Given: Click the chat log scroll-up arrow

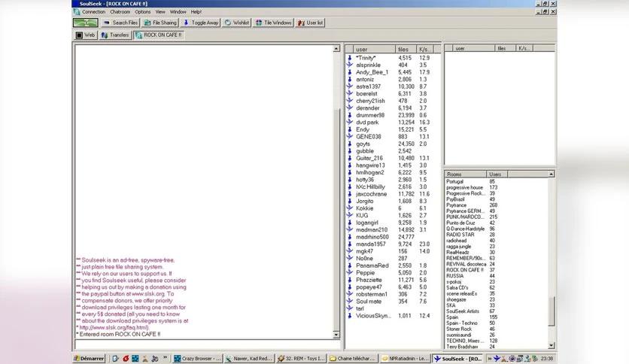Looking at the screenshot, I should point(336,48).
